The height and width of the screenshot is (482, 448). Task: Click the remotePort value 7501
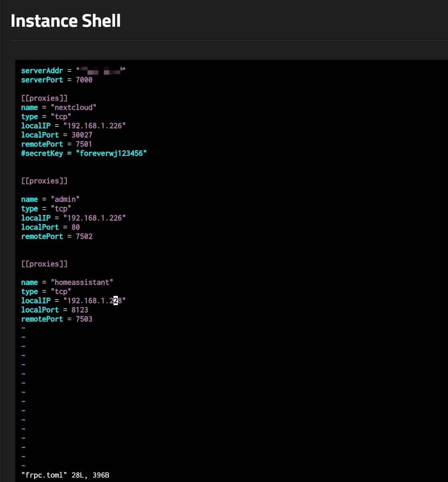tap(84, 144)
